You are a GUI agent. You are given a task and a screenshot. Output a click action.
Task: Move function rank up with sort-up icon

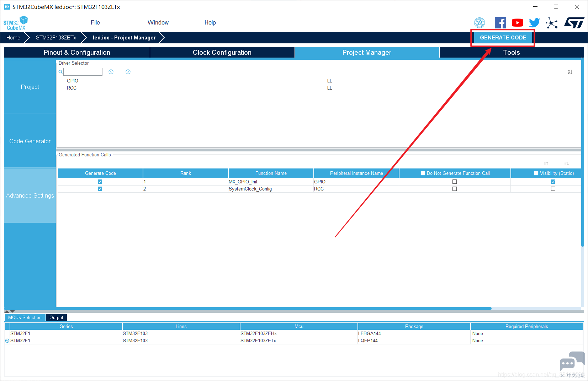point(546,163)
